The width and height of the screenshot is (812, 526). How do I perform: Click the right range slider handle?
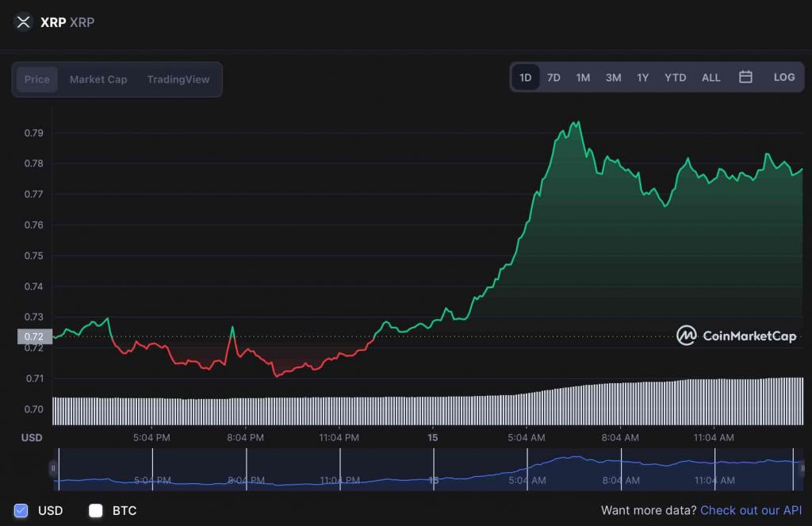802,468
